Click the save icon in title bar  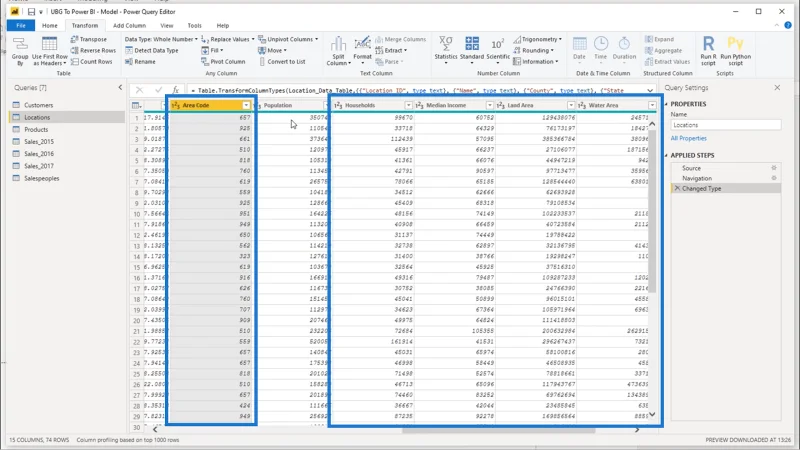[31, 11]
